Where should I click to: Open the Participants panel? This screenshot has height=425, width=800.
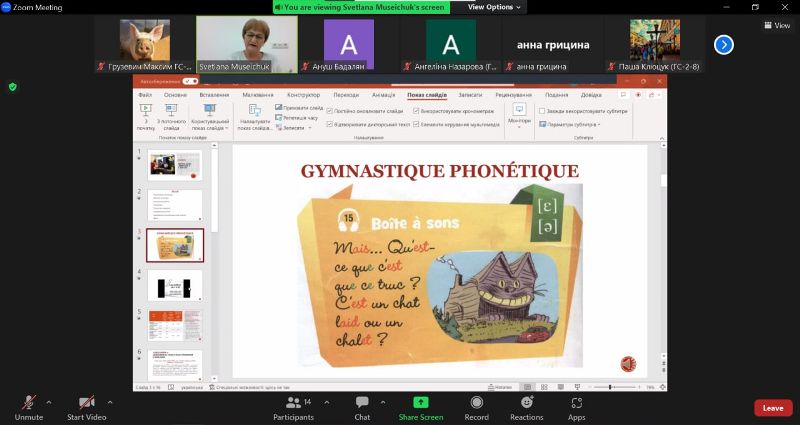point(293,407)
